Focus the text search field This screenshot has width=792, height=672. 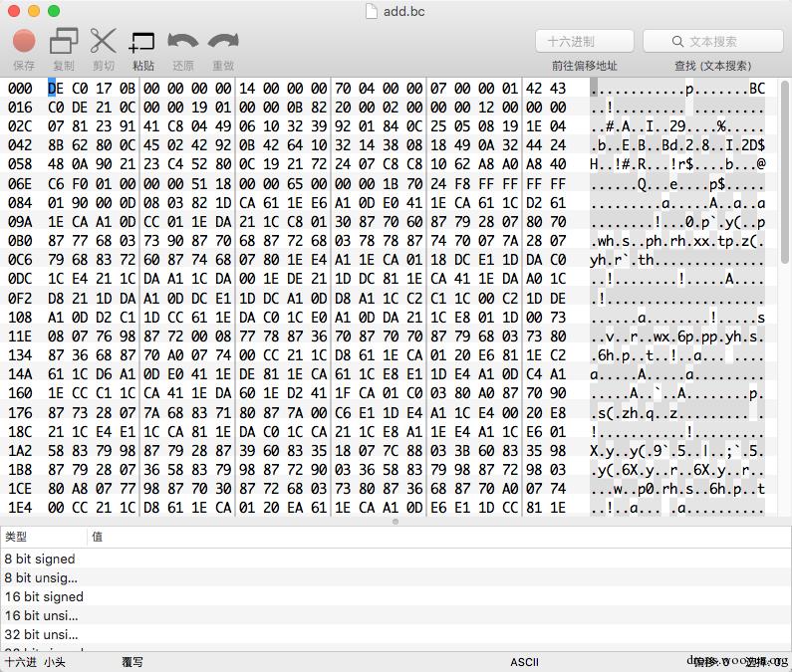coord(712,41)
